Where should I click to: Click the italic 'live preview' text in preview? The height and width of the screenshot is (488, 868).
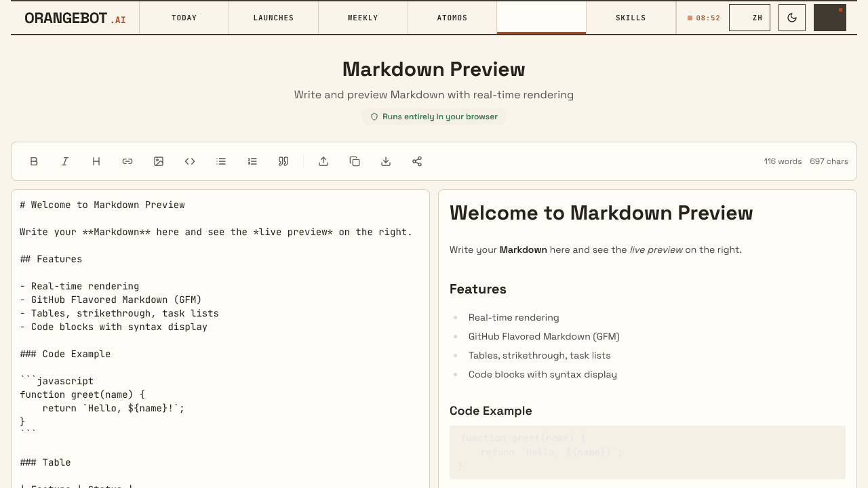point(656,249)
